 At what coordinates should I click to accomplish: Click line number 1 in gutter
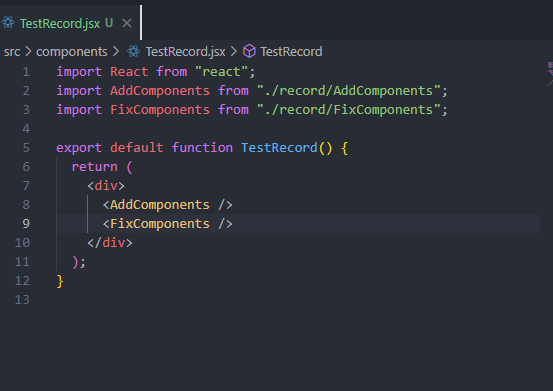26,72
